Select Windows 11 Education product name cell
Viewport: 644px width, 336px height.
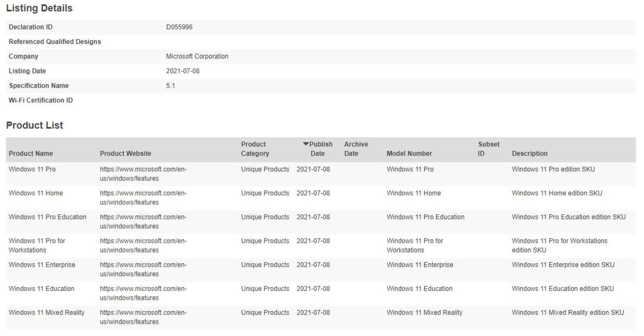click(x=42, y=289)
